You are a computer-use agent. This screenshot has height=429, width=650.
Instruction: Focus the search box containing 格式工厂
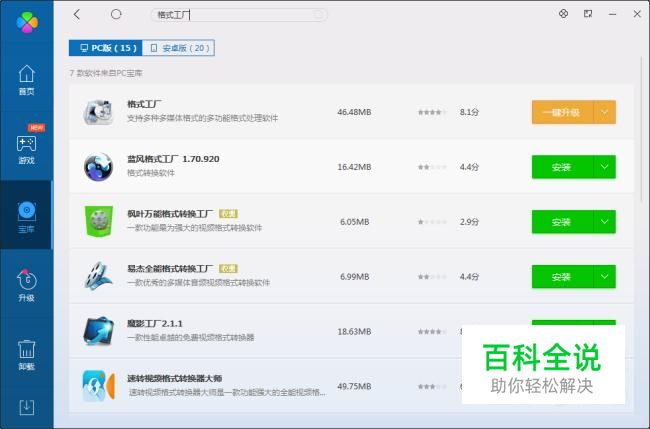click(239, 15)
